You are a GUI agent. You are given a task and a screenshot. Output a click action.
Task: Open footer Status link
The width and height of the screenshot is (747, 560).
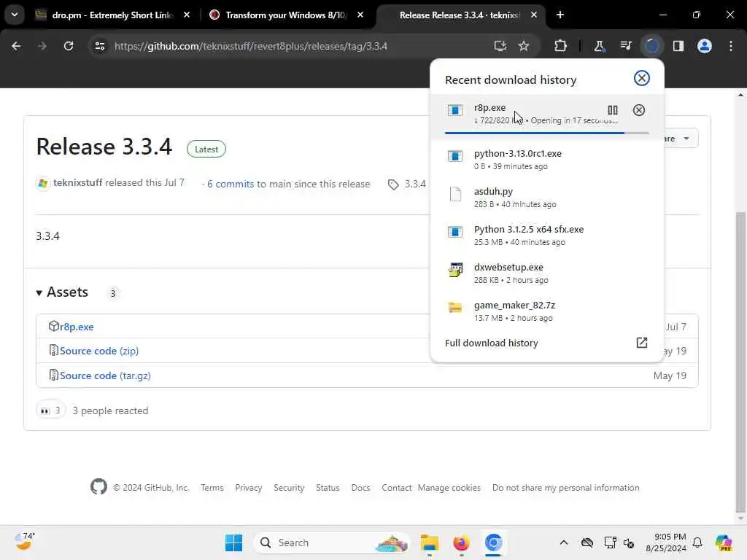click(x=328, y=488)
